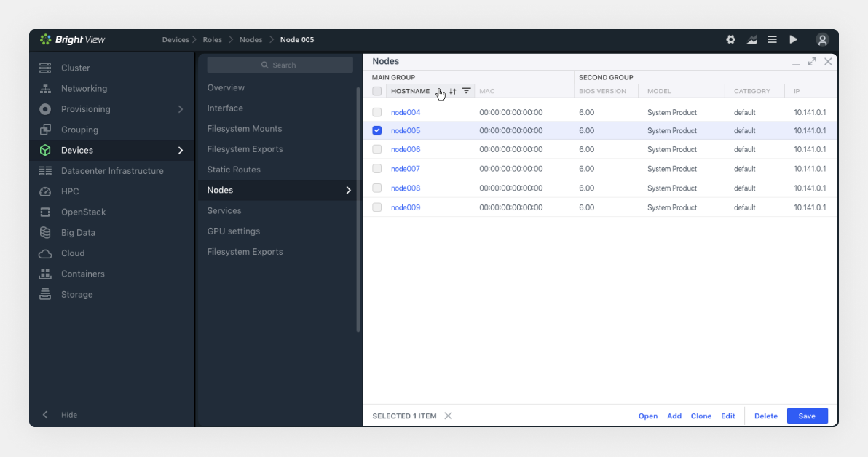The height and width of the screenshot is (457, 868).
Task: Toggle the select-all checkbox in header
Action: (377, 91)
